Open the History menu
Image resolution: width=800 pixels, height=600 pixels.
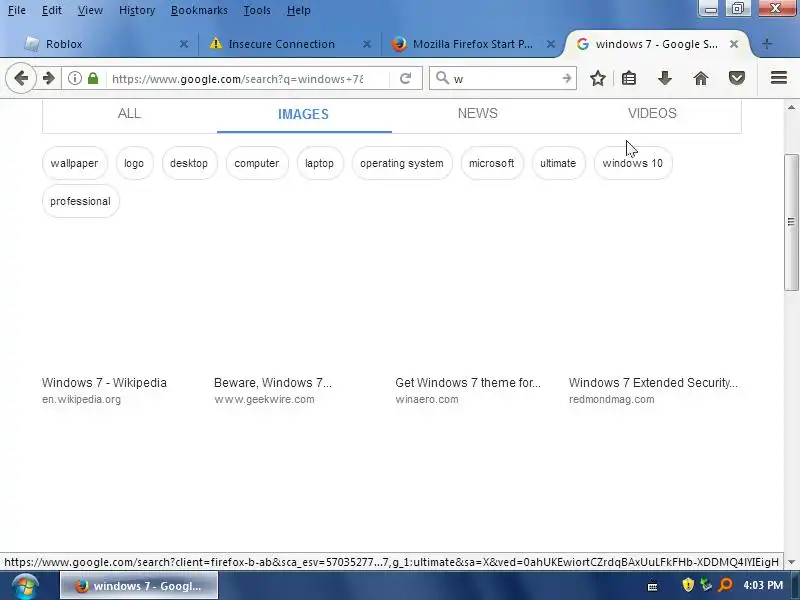(137, 10)
